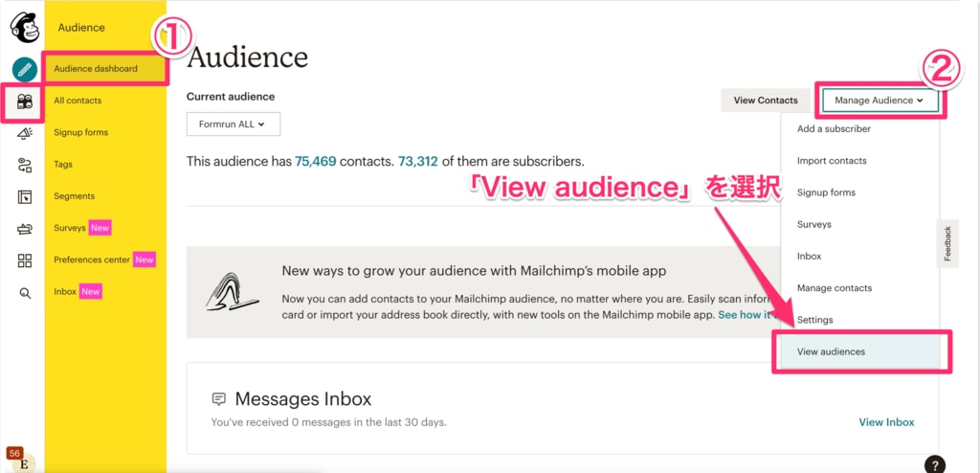Select Audience dashboard in sidebar
Viewport: 980px width, 473px height.
(x=105, y=69)
